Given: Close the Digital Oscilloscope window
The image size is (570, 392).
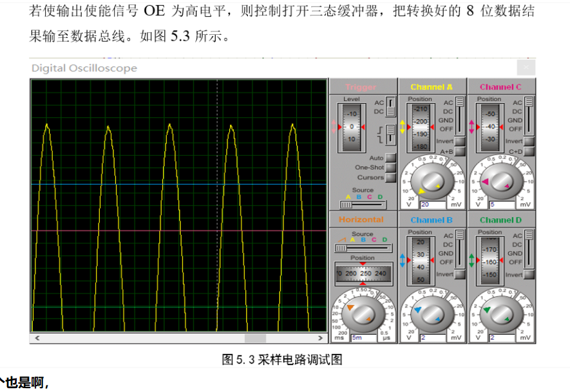Looking at the screenshot, I should [526, 68].
